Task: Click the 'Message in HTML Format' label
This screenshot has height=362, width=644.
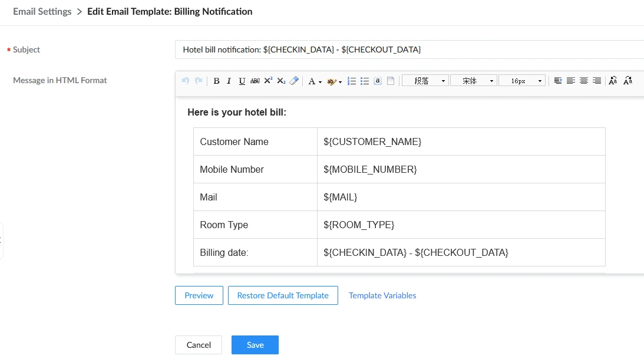Action: tap(60, 81)
